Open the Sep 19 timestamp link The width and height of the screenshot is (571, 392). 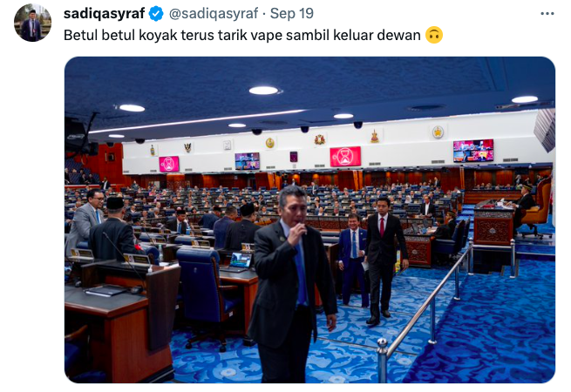coord(292,14)
